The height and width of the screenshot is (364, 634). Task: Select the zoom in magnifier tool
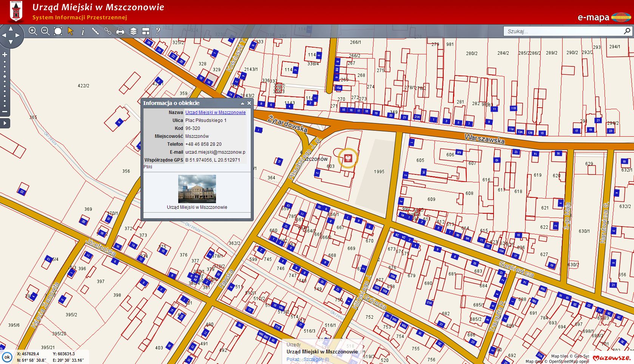pyautogui.click(x=33, y=31)
